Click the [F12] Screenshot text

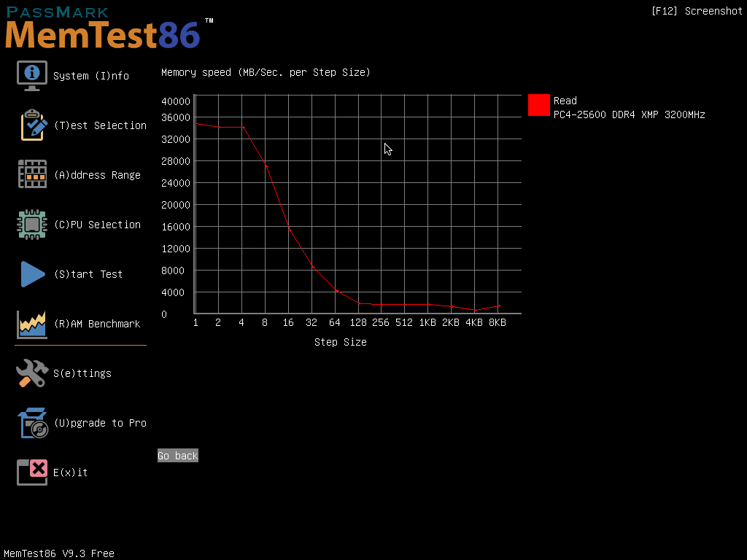point(697,11)
